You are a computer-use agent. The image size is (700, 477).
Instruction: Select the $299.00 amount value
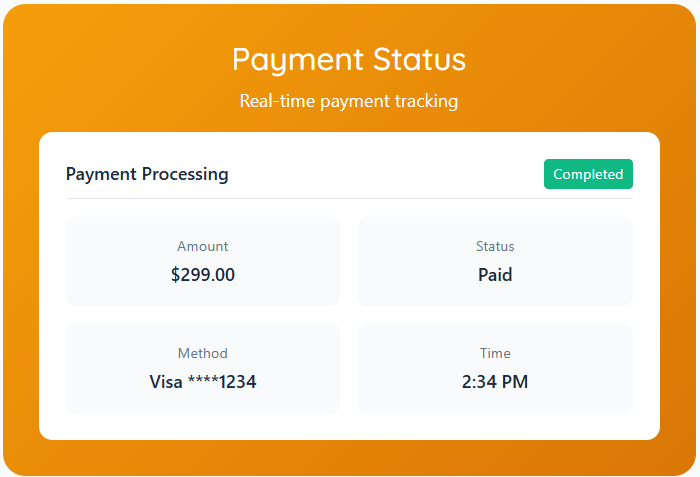[203, 275]
